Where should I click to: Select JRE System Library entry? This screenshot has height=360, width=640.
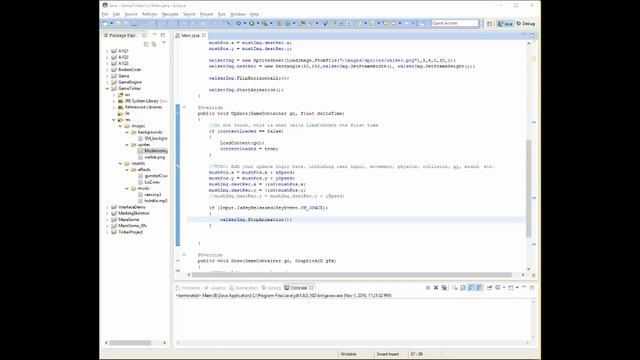click(142, 101)
